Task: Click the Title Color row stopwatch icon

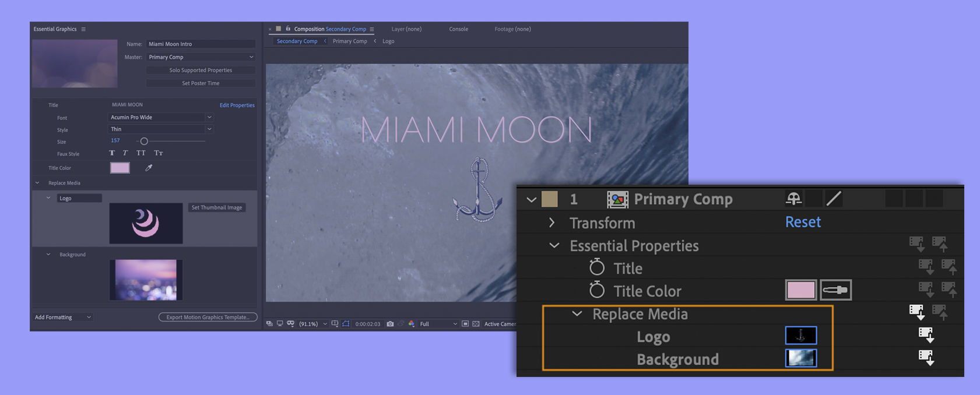Action: tap(597, 290)
